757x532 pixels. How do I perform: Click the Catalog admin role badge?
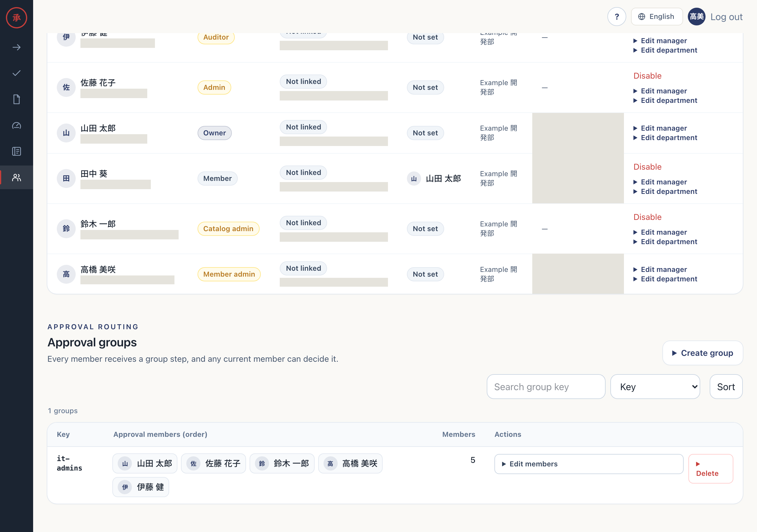(x=228, y=228)
